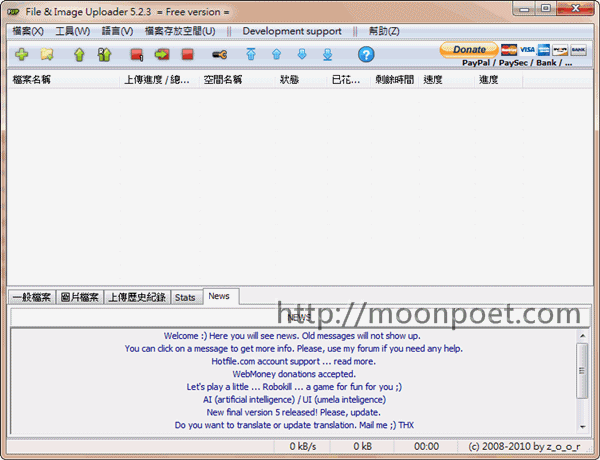Screen dimensions: 600x460
Task: Minimize the File & Image Uploader window
Action: [524, 9]
